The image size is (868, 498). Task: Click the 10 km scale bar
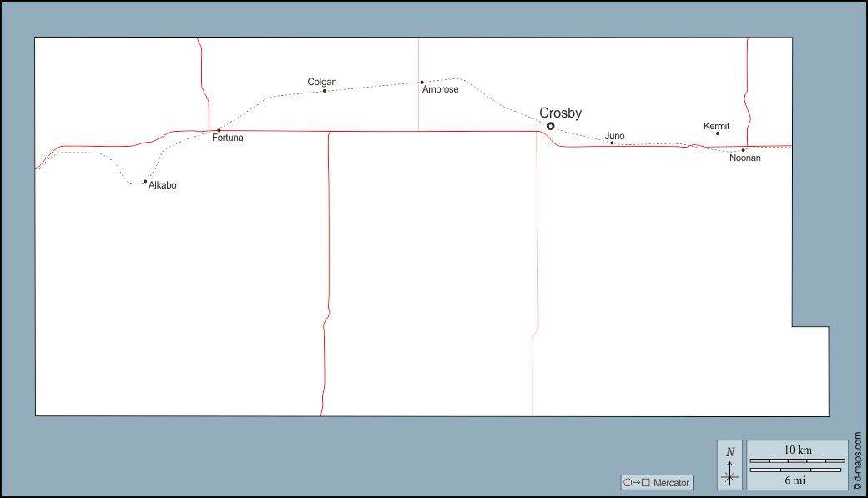click(797, 460)
